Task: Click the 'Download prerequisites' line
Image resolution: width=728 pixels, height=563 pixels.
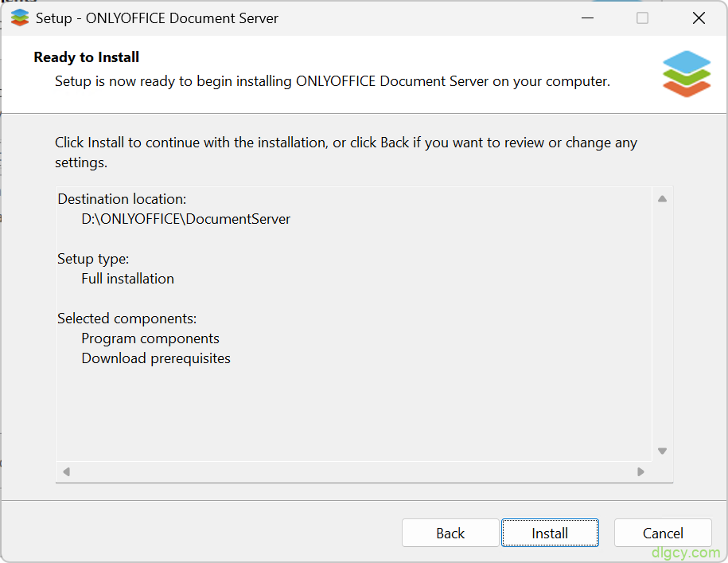Action: pyautogui.click(x=155, y=358)
